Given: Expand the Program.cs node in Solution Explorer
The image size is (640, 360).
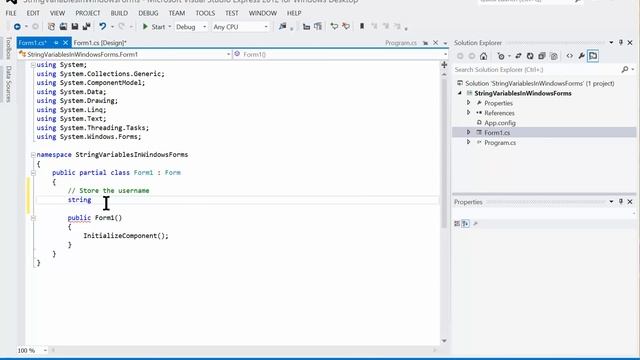Looking at the screenshot, I should [469, 142].
